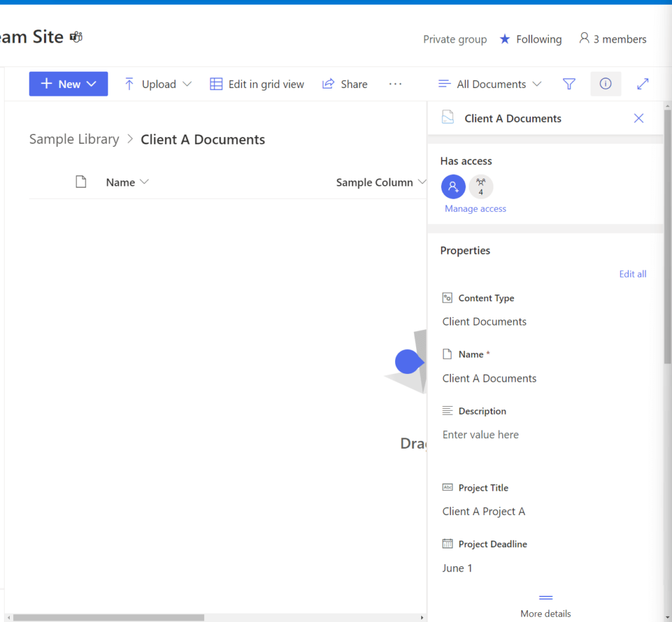Click the Description property lines icon
The height and width of the screenshot is (622, 672).
click(447, 410)
